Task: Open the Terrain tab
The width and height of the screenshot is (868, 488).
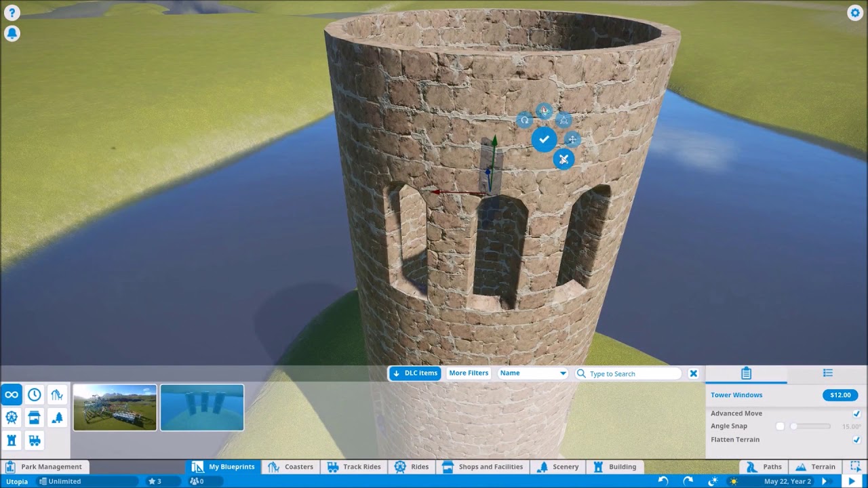Action: click(816, 466)
